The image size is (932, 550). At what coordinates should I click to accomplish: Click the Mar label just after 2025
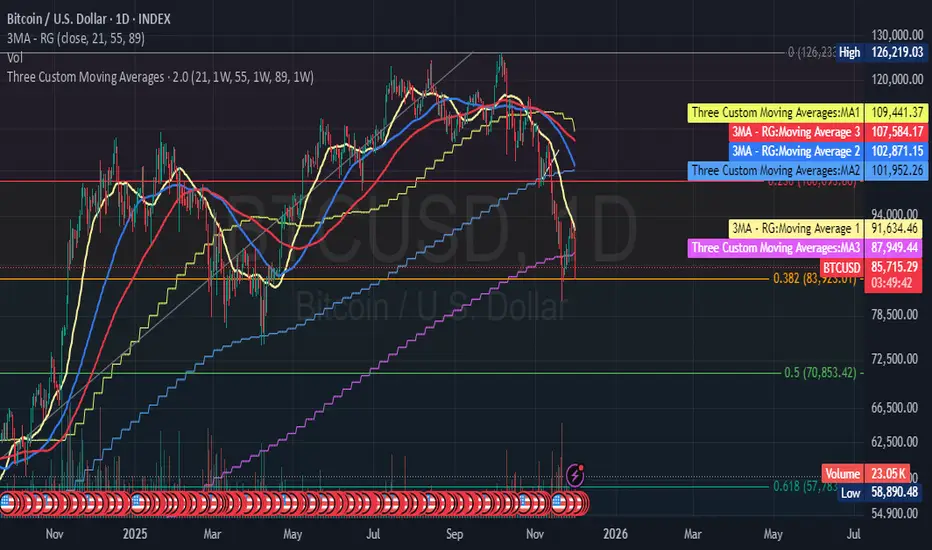tap(212, 534)
